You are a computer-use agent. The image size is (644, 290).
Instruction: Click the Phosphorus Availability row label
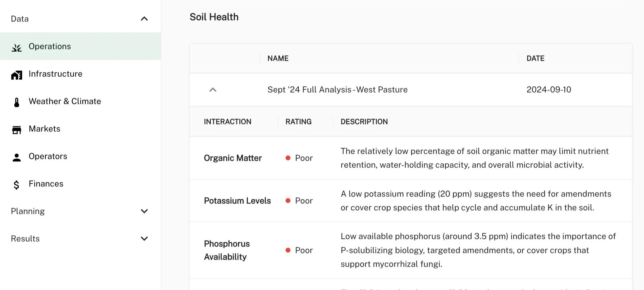227,250
